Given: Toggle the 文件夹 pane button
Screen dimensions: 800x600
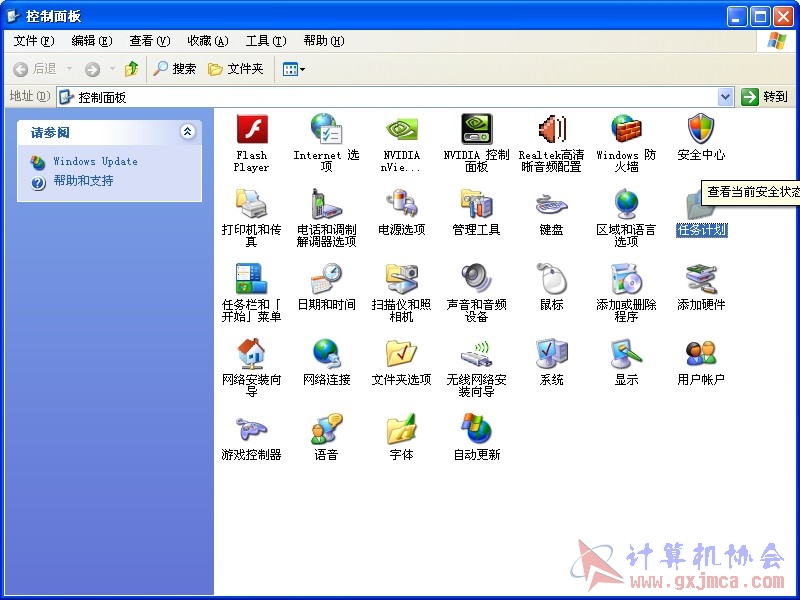Looking at the screenshot, I should [x=236, y=69].
